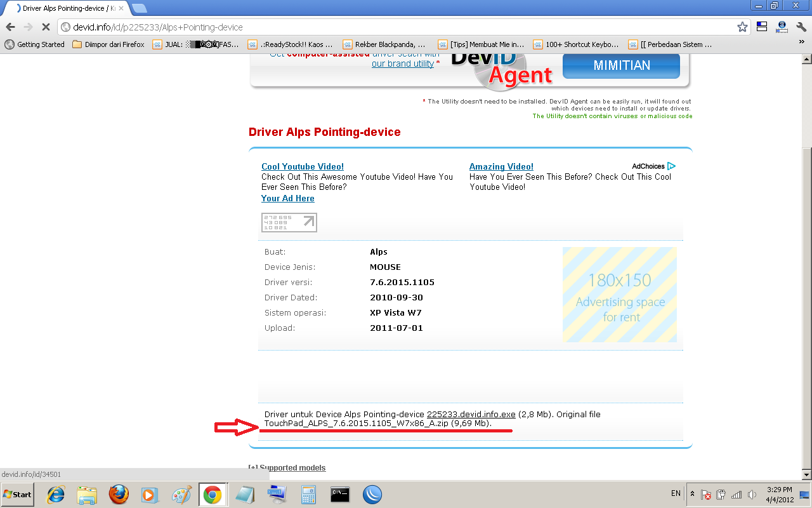Open the Cool Youtube Video ad link
The image size is (812, 508).
click(303, 166)
